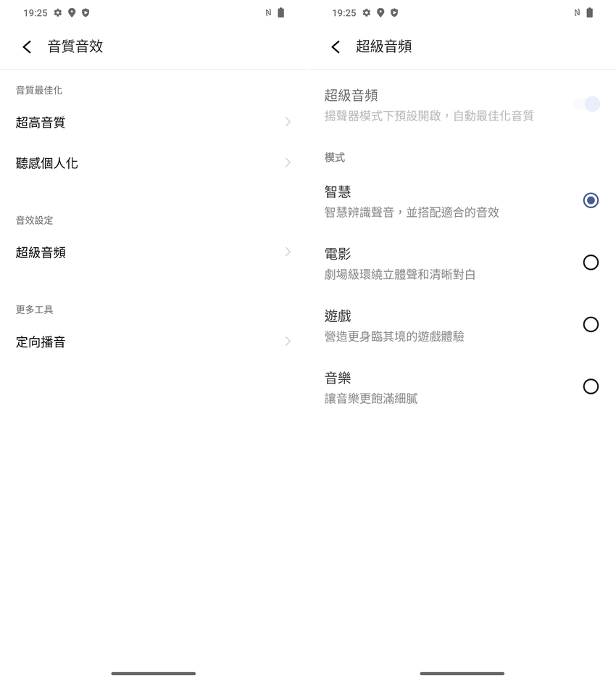
Task: Open the 超高音質 menu entry
Action: (154, 123)
